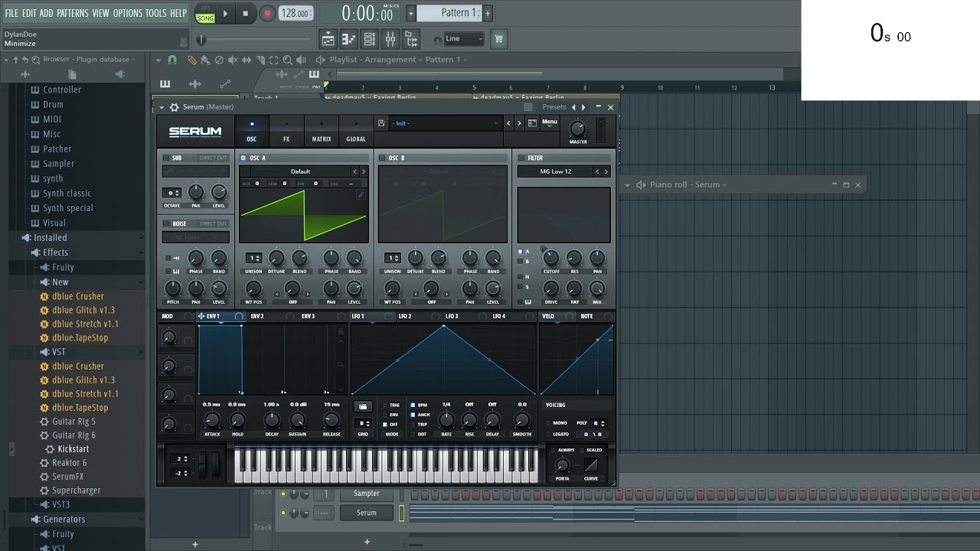The height and width of the screenshot is (551, 980).
Task: Enable the OSC B checkbox
Action: point(382,158)
